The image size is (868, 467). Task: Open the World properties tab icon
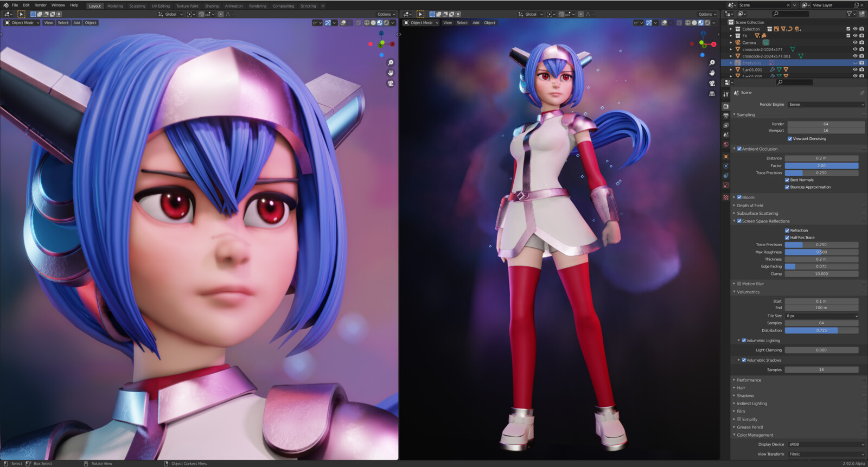coord(726,145)
